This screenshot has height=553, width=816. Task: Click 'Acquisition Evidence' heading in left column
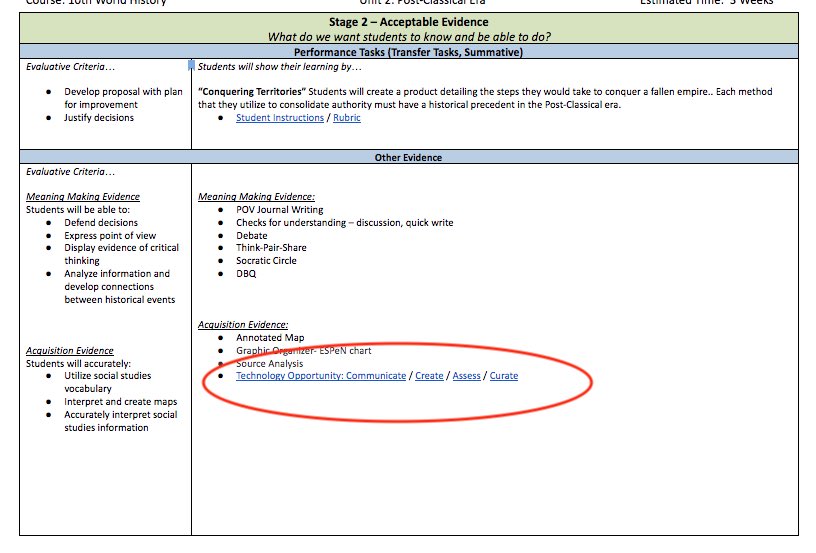click(x=70, y=350)
